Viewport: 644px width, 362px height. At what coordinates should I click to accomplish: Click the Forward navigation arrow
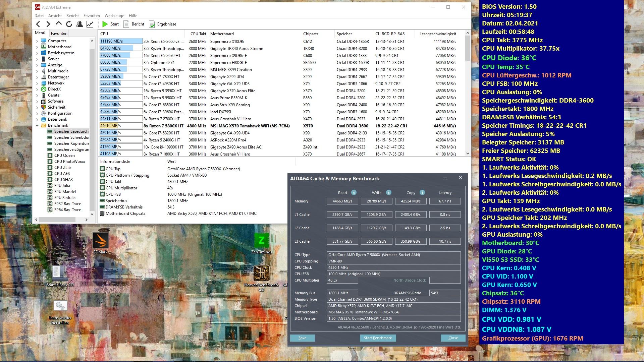click(48, 24)
